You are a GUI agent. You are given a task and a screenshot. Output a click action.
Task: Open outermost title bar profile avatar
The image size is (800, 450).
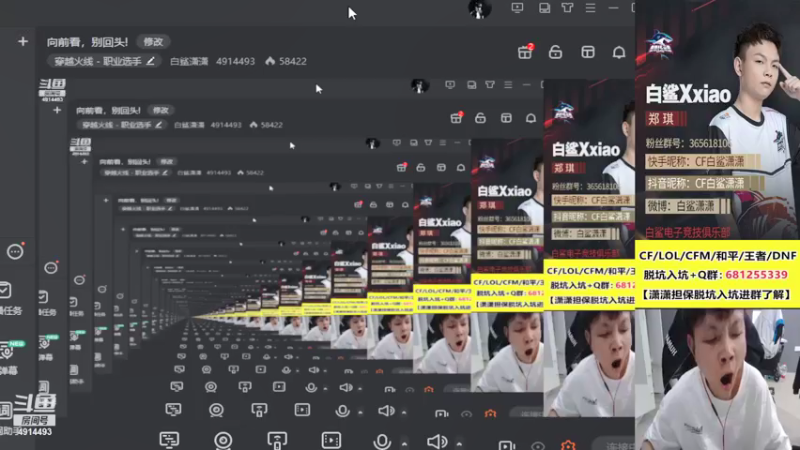[479, 8]
